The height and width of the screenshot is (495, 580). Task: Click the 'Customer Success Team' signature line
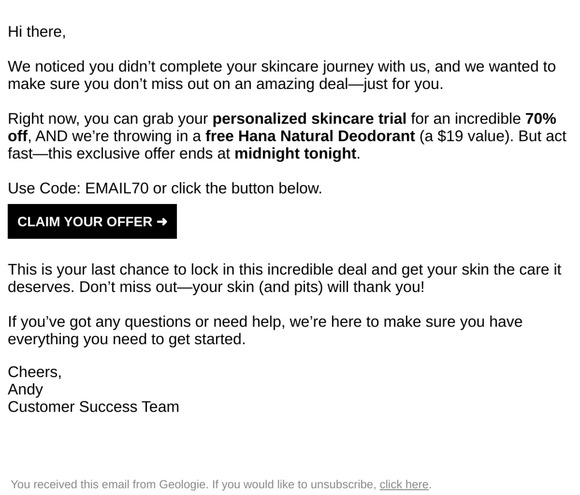coord(93,407)
